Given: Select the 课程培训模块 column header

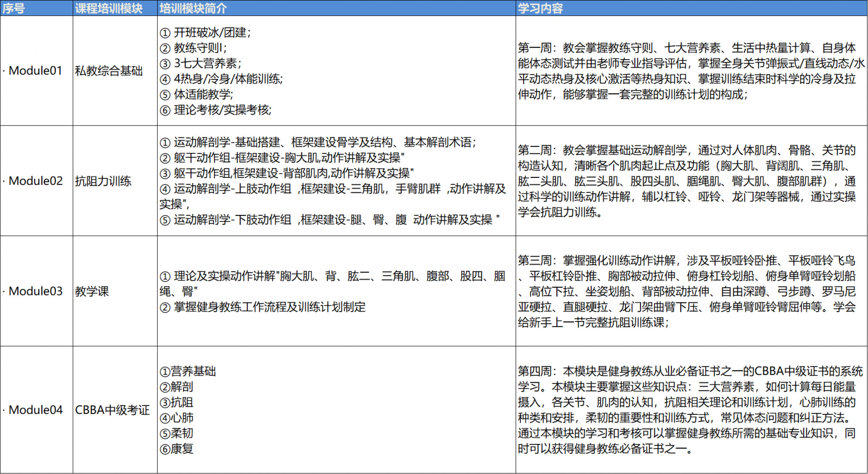Looking at the screenshot, I should tap(115, 8).
